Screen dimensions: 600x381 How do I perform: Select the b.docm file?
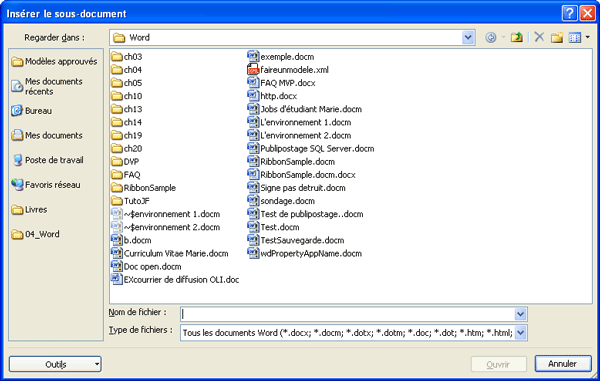tap(131, 240)
